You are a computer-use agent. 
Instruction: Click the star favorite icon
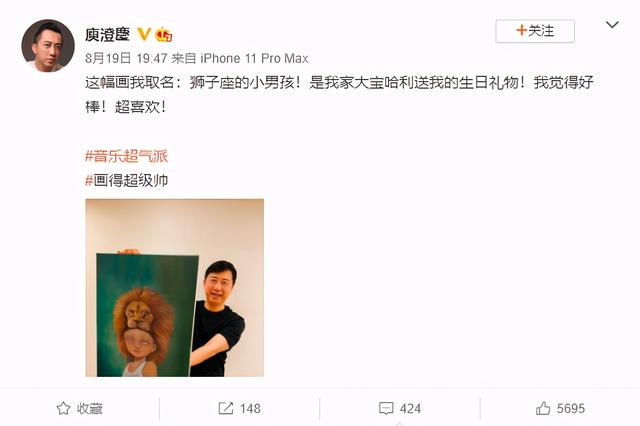63,408
